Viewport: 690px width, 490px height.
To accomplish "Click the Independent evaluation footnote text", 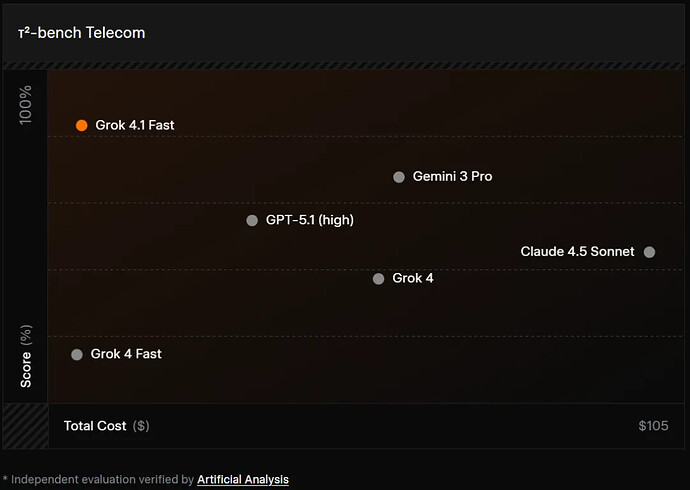I will click(100, 480).
